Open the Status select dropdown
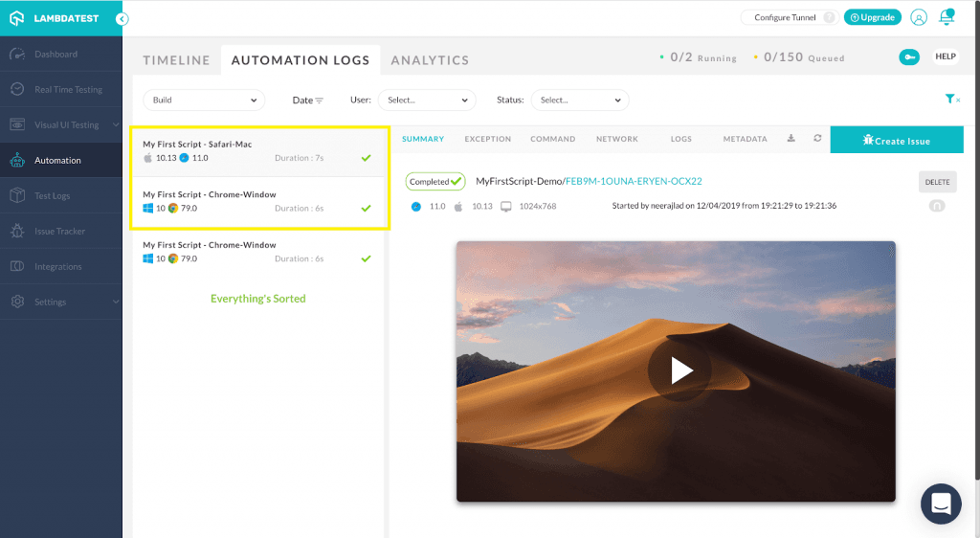 click(x=579, y=101)
